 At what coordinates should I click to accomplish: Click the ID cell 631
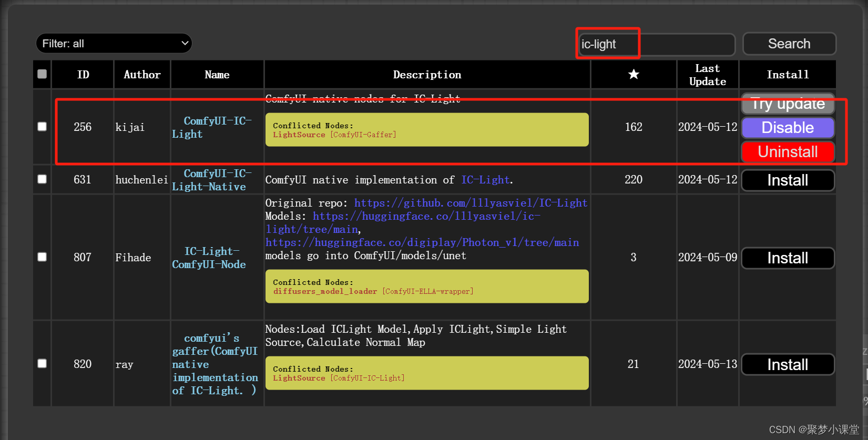click(x=83, y=180)
